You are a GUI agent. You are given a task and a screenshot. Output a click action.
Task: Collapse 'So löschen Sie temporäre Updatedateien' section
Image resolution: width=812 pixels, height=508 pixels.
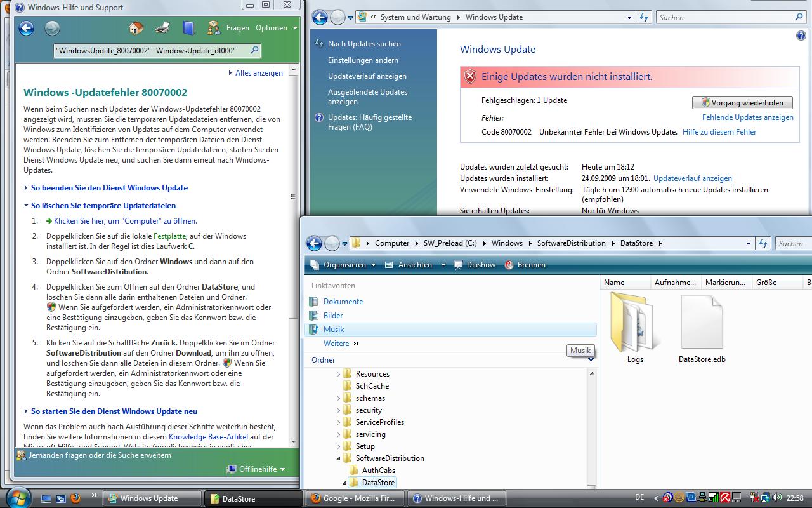click(103, 206)
